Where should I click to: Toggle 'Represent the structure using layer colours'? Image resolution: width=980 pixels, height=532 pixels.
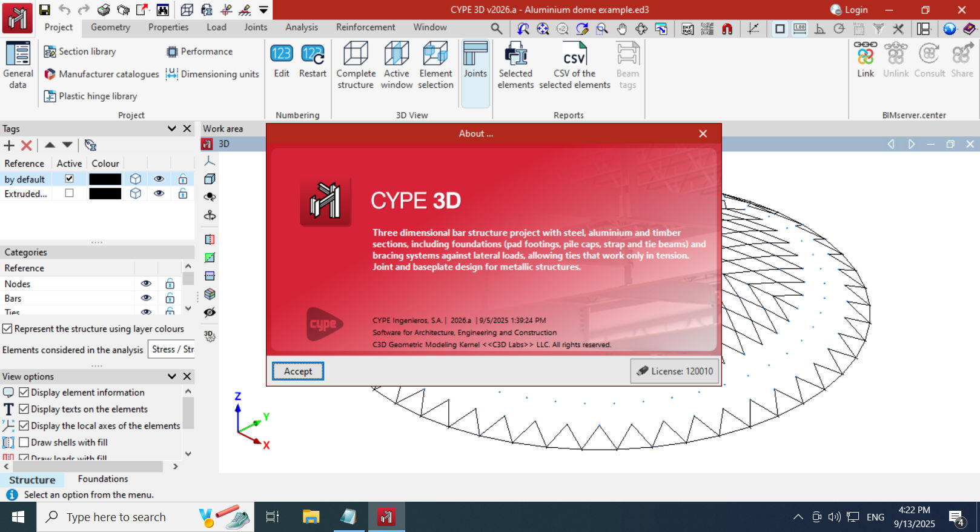click(x=7, y=328)
